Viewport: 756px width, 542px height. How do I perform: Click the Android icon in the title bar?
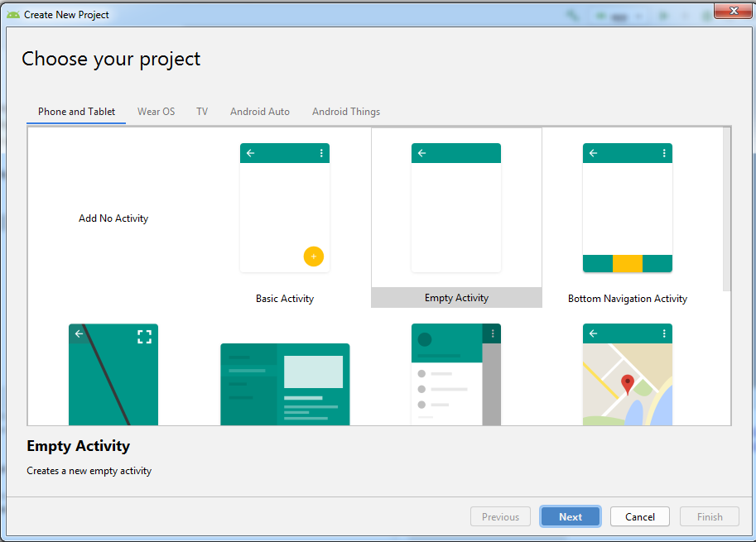(13, 15)
